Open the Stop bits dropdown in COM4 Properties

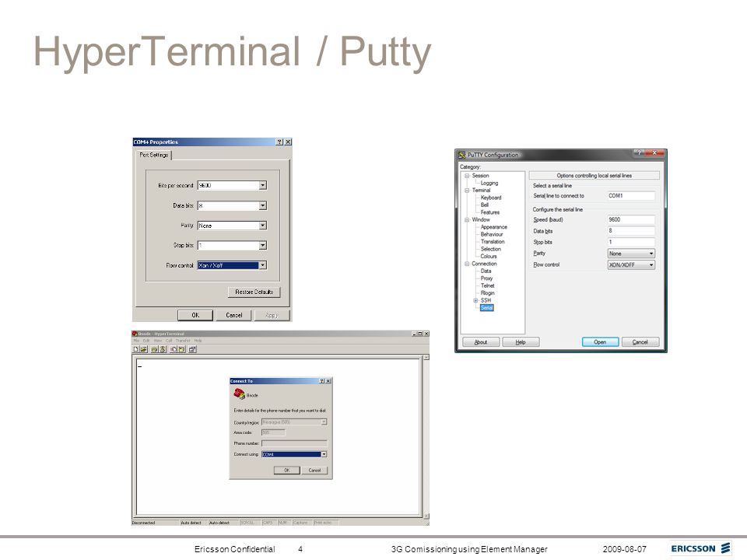point(262,245)
